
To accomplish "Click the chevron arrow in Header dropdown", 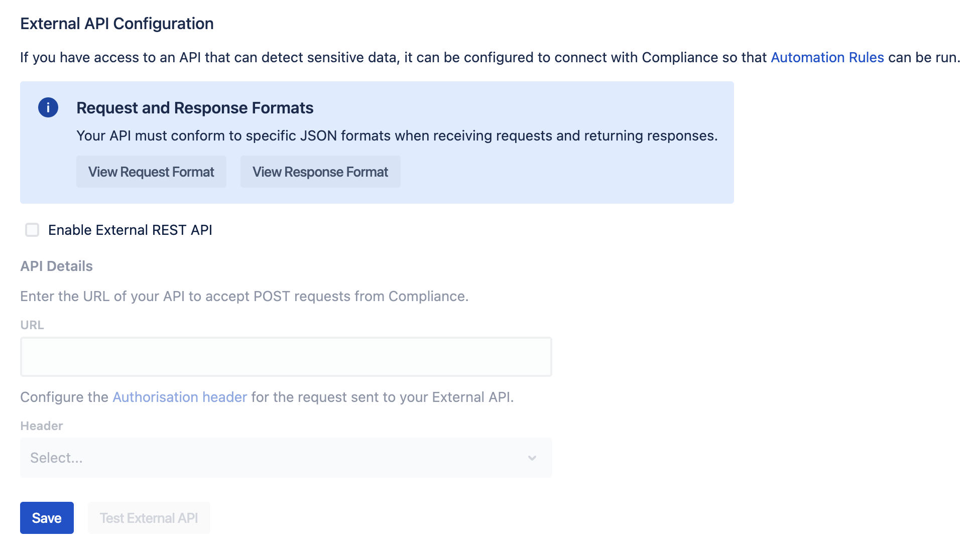I will [x=532, y=458].
